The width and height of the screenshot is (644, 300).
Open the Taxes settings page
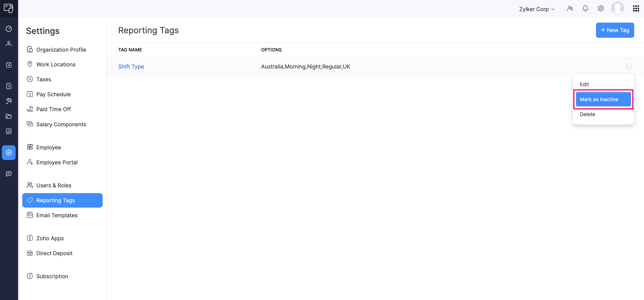coord(62,79)
